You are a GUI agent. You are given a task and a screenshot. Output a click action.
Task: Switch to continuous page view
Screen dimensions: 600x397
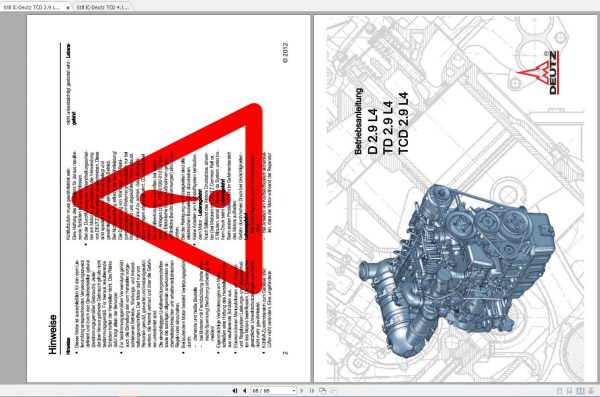pos(569,391)
